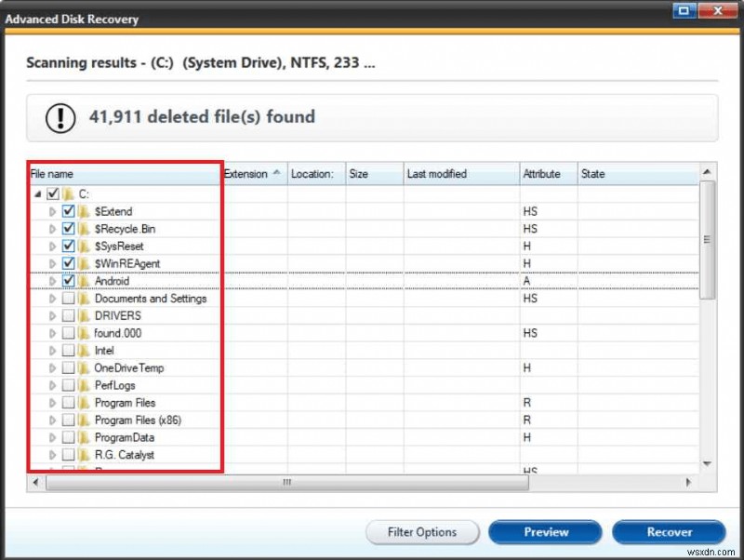Expand the OneDriveTemp folder node
The image size is (744, 560).
(x=53, y=368)
